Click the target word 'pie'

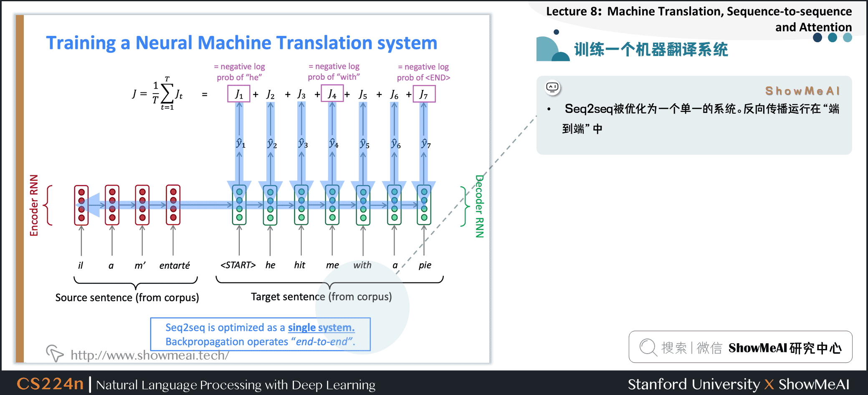[425, 265]
